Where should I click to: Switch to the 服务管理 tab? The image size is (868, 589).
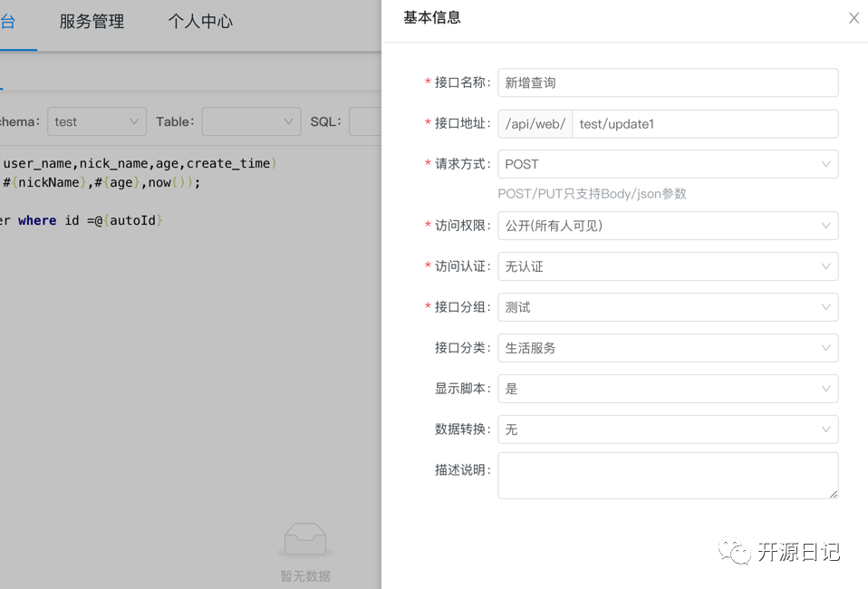pyautogui.click(x=91, y=22)
